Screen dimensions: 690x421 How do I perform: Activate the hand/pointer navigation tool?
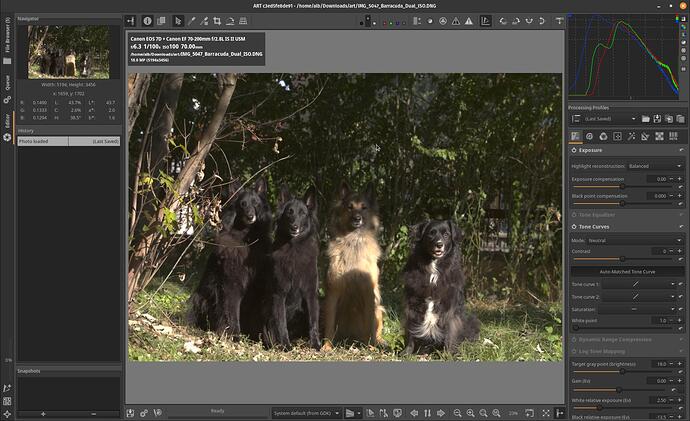(x=177, y=20)
